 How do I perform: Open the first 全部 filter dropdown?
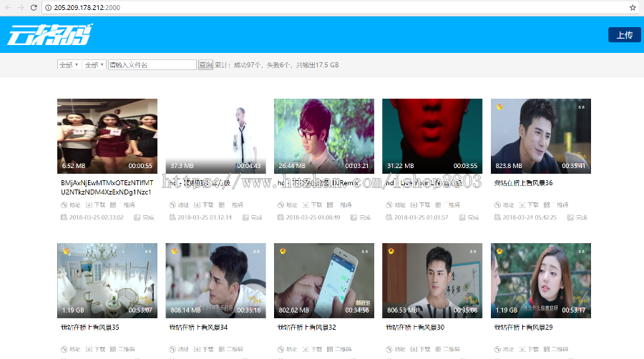click(x=69, y=65)
